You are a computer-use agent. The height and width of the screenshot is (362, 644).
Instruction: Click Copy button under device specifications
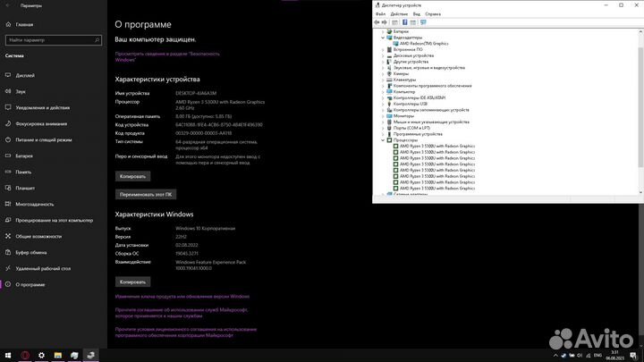point(132,176)
